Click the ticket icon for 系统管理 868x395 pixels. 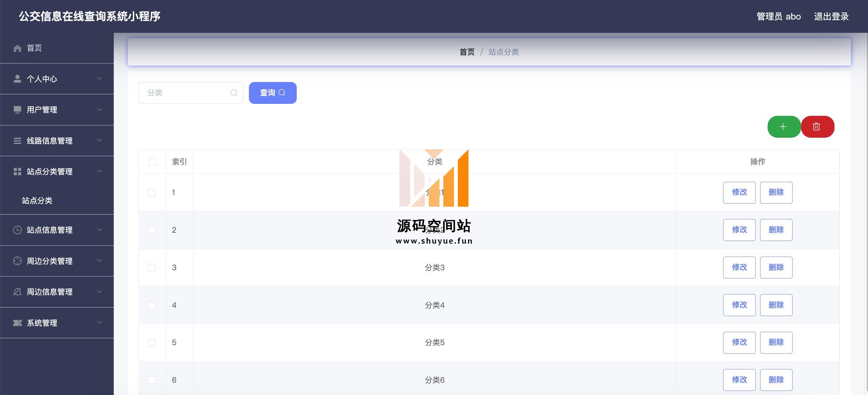17,323
